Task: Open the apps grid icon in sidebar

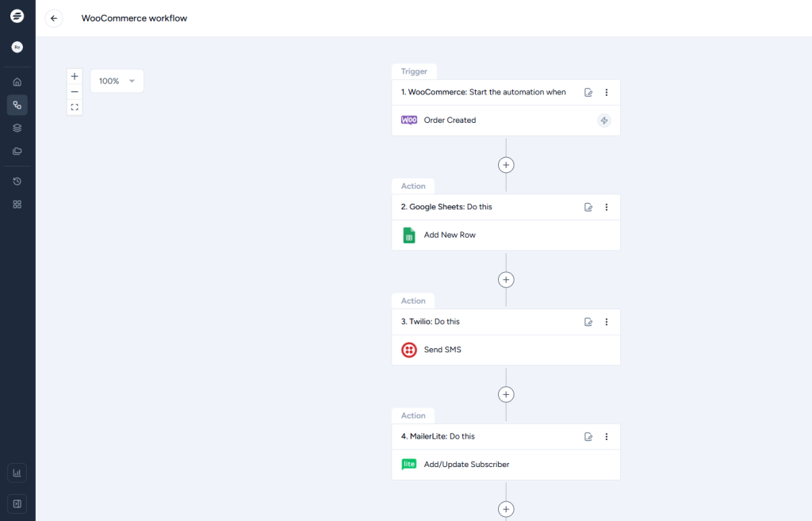Action: [17, 205]
